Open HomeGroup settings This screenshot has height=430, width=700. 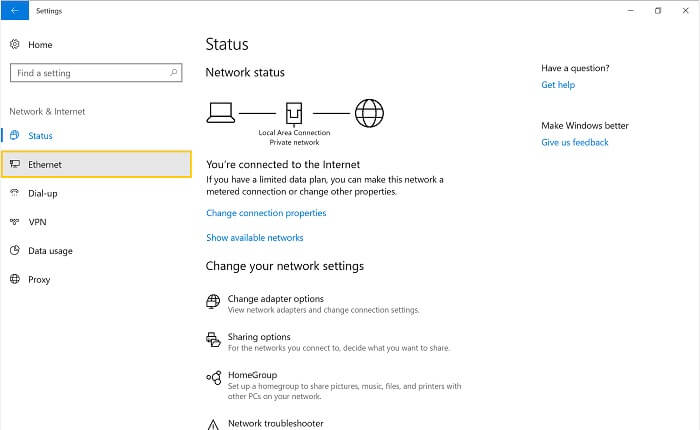tap(252, 375)
